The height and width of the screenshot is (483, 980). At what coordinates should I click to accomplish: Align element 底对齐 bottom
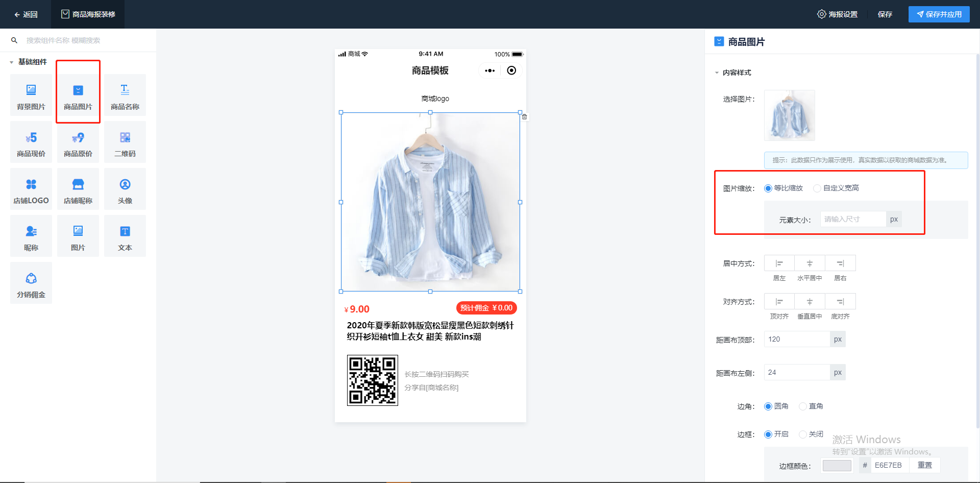click(840, 302)
